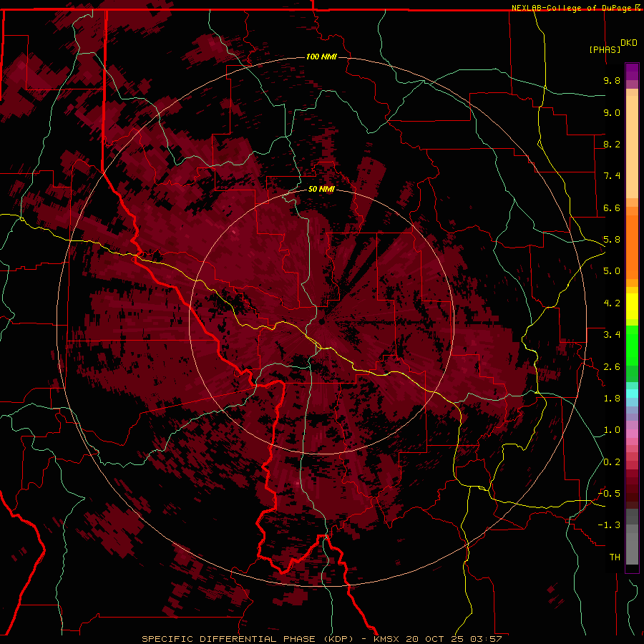This screenshot has height=644, width=644.
Task: Click the 5.0 legend value
Action: coord(612,271)
